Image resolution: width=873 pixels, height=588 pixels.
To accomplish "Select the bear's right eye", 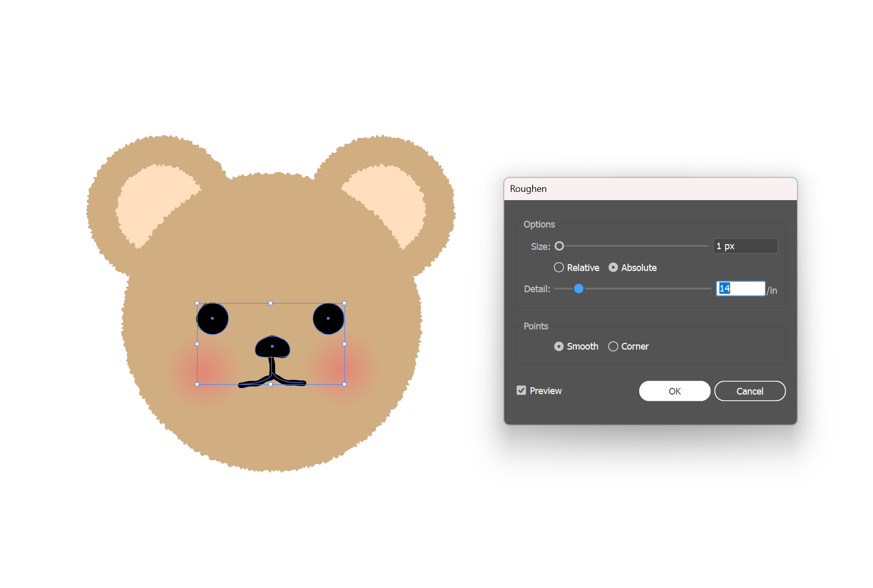I will click(328, 319).
